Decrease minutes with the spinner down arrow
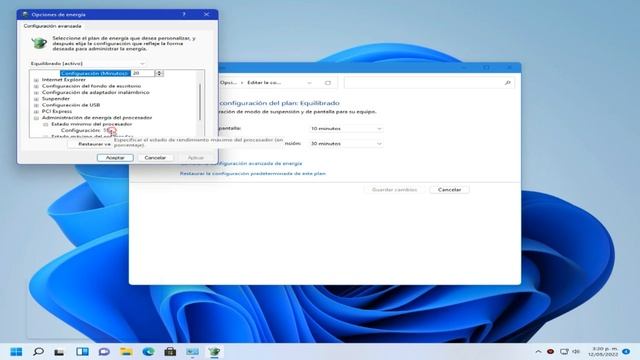 pyautogui.click(x=160, y=75)
